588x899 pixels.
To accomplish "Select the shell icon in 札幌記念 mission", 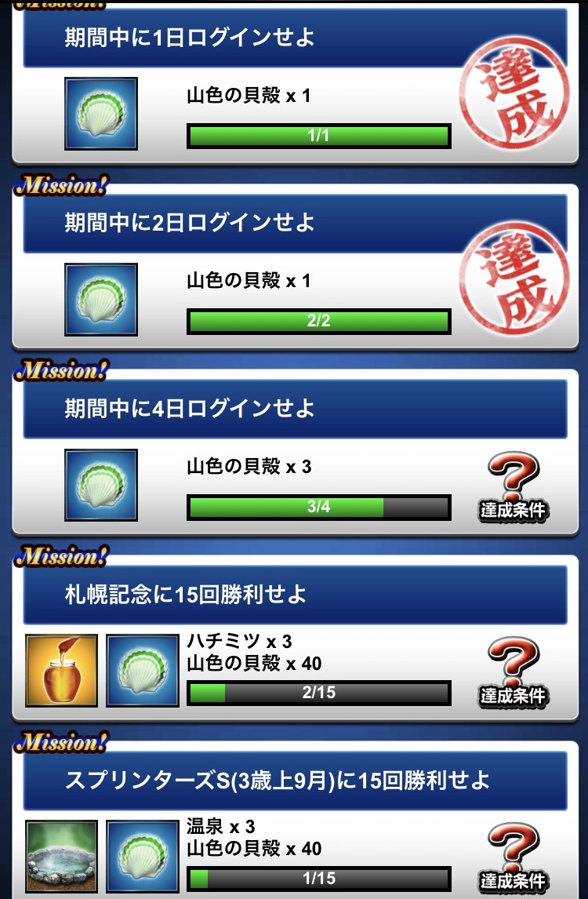I will 143,670.
